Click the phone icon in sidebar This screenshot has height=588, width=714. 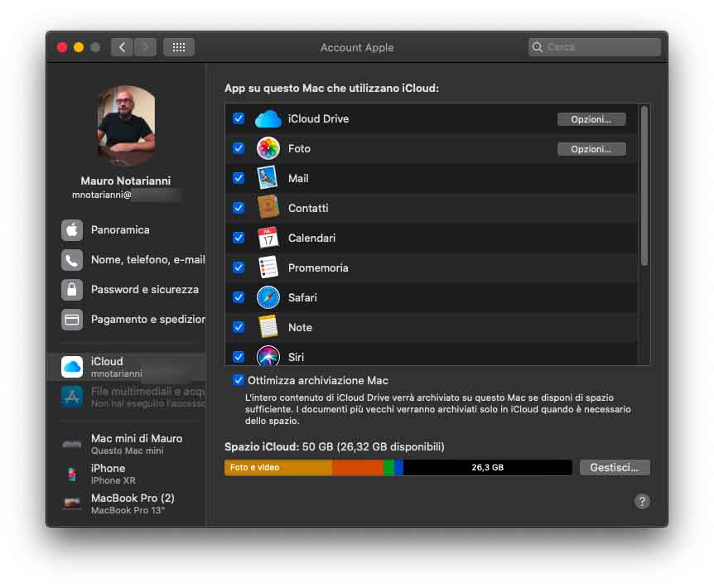click(72, 260)
